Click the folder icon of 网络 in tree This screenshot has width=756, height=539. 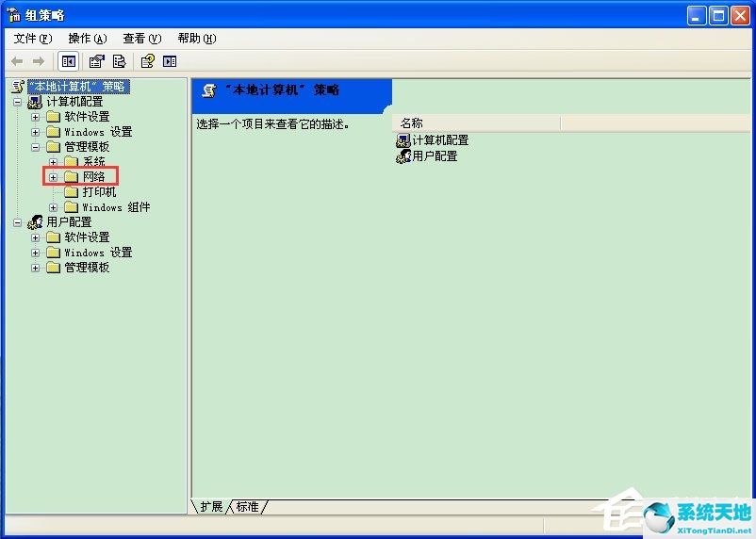pos(72,177)
